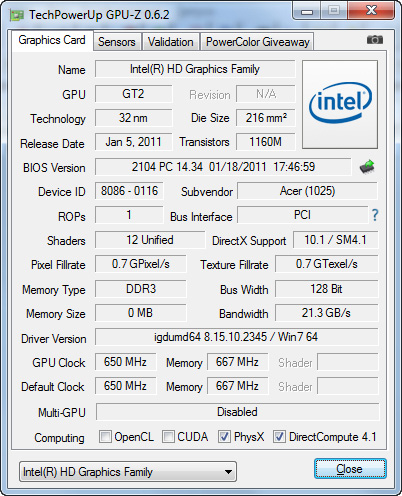Click the Bus Interface question mark

tap(375, 215)
